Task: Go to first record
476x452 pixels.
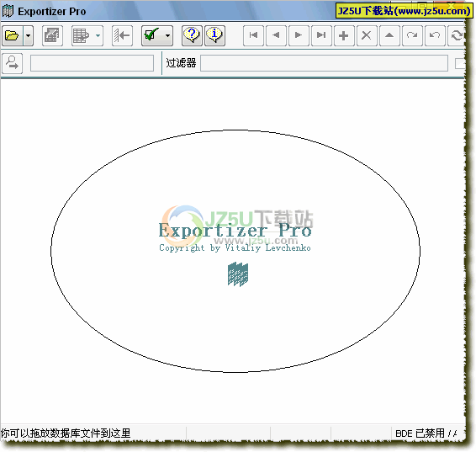Action: pos(253,36)
